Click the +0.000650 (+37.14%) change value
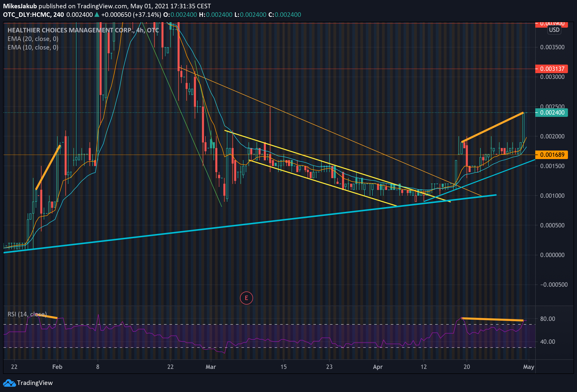This screenshot has width=577, height=392. (x=131, y=15)
